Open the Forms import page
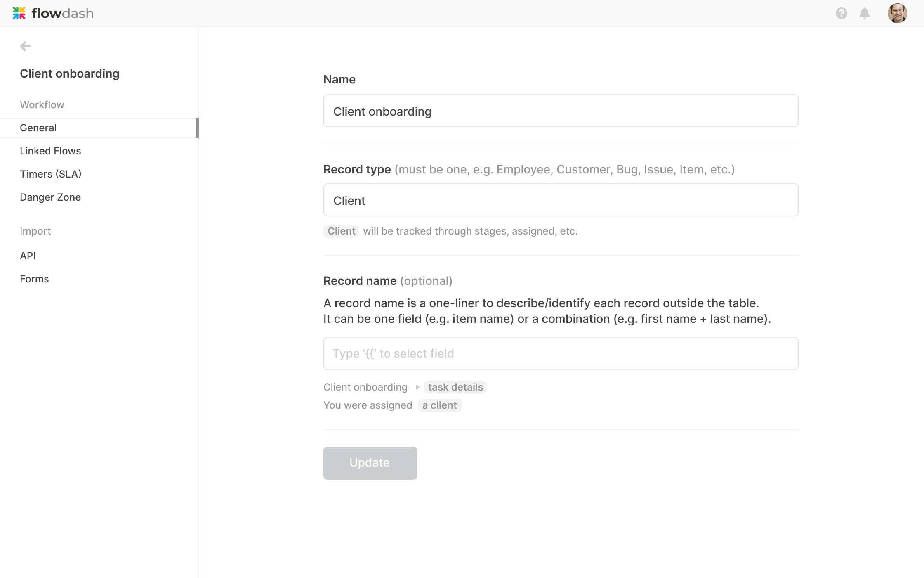This screenshot has height=578, width=924. tap(34, 279)
